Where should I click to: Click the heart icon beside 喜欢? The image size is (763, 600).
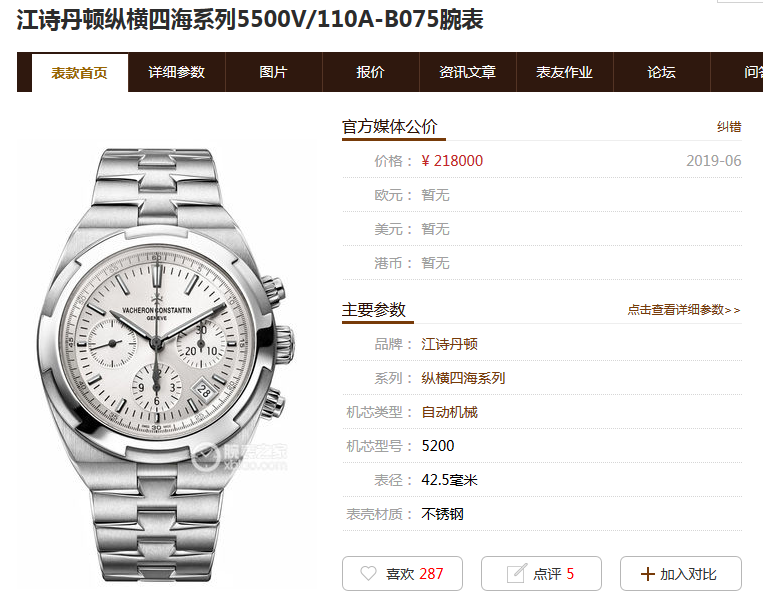tap(368, 573)
